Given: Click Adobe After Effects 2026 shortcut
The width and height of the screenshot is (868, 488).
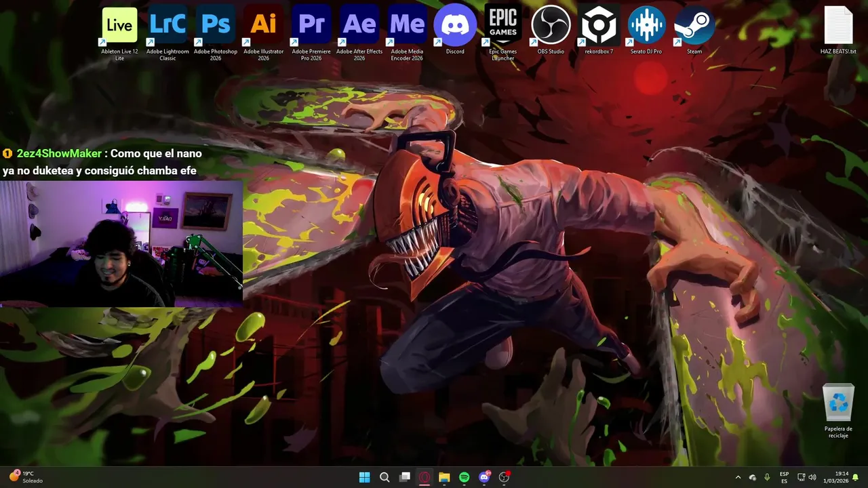Looking at the screenshot, I should (359, 33).
